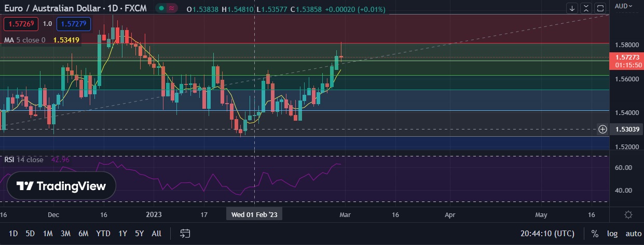Toggle log scale mode

612,234
